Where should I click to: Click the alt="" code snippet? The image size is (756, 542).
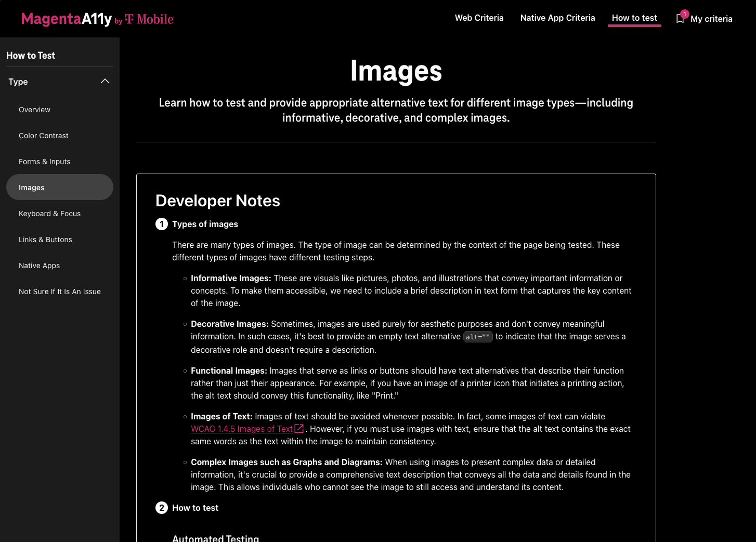coord(478,337)
